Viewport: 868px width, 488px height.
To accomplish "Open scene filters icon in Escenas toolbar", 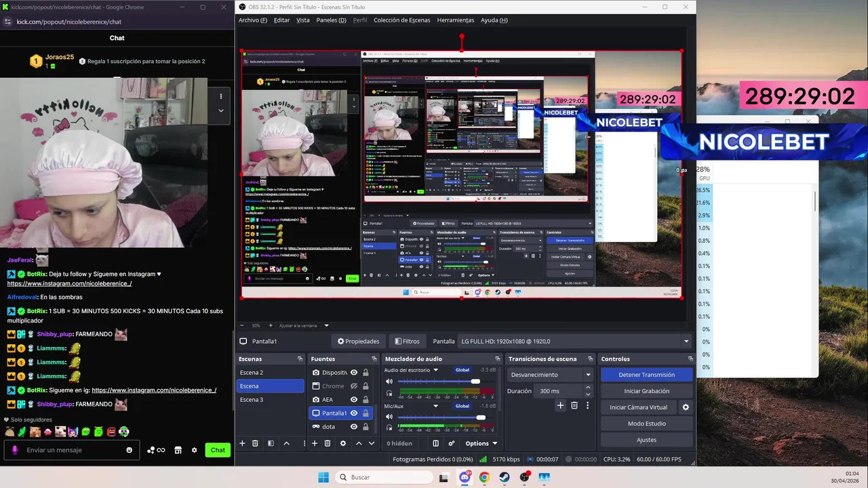I will click(x=271, y=443).
